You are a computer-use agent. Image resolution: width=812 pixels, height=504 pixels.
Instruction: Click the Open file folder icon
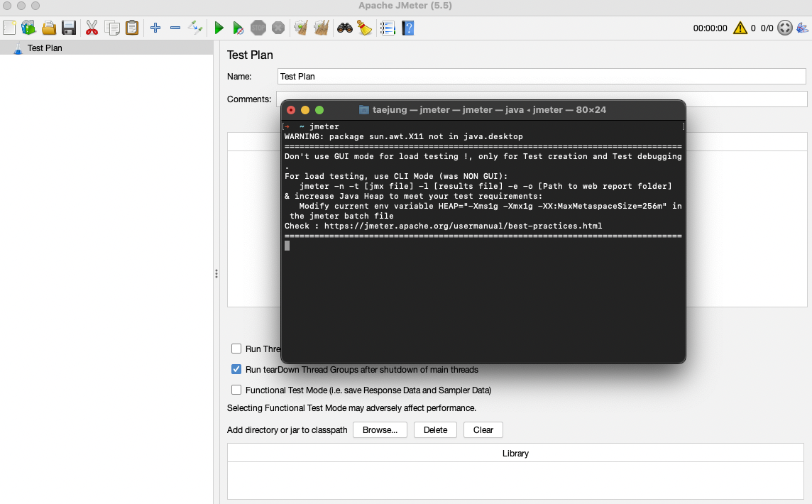coord(49,28)
